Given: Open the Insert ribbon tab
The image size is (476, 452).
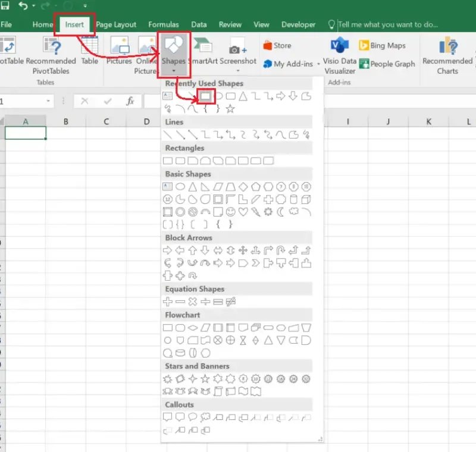Looking at the screenshot, I should click(x=74, y=24).
